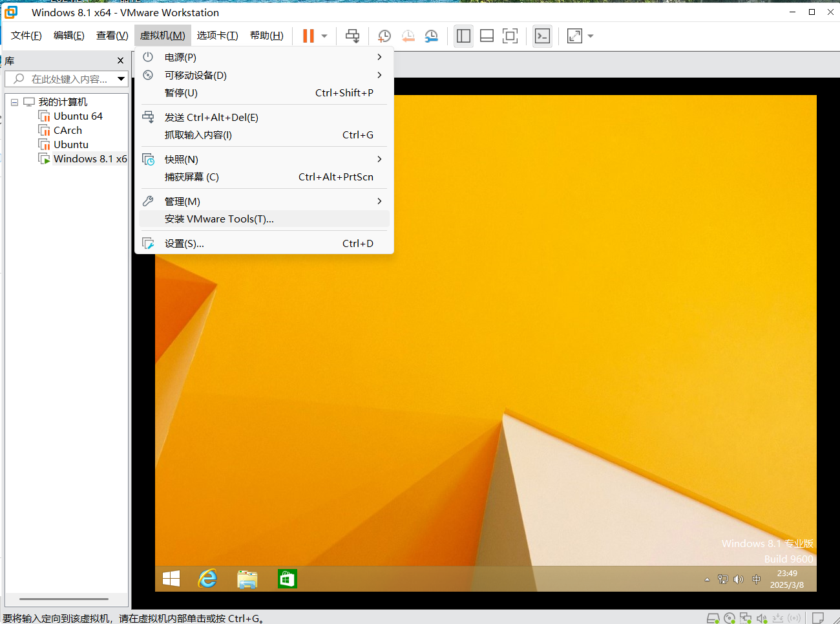Screen dimensions: 840x624
Task: Close the 库 library panel with X
Action: [x=120, y=60]
